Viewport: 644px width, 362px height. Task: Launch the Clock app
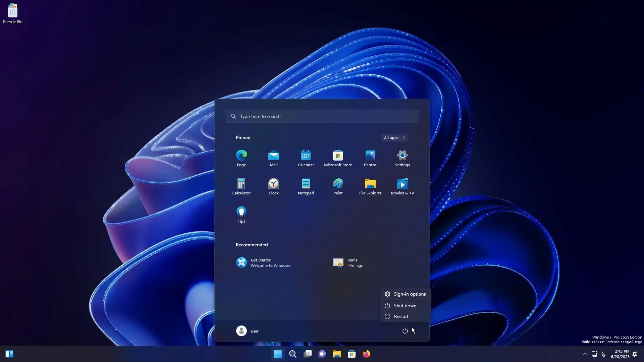point(273,186)
